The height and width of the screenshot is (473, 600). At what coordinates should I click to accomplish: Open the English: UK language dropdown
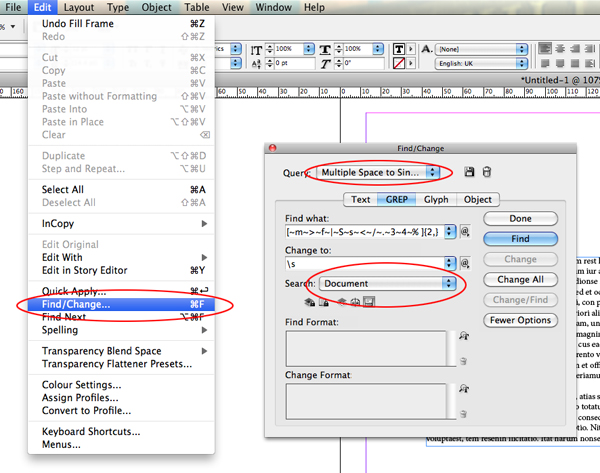[x=481, y=64]
